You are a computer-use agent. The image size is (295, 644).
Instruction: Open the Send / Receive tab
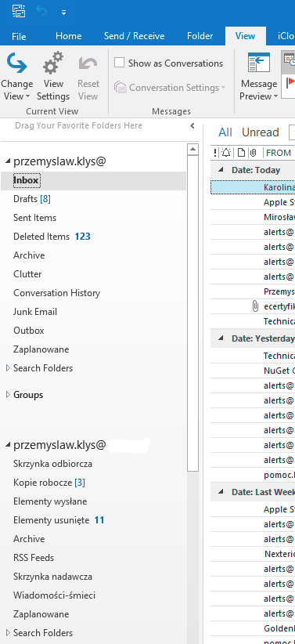pyautogui.click(x=134, y=36)
